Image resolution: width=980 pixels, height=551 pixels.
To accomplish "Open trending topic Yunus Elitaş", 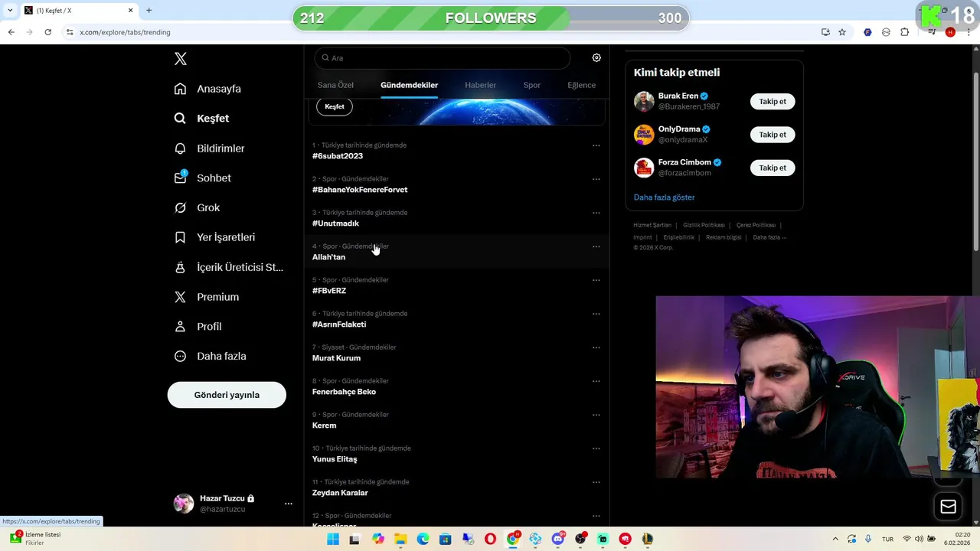I will (x=335, y=459).
